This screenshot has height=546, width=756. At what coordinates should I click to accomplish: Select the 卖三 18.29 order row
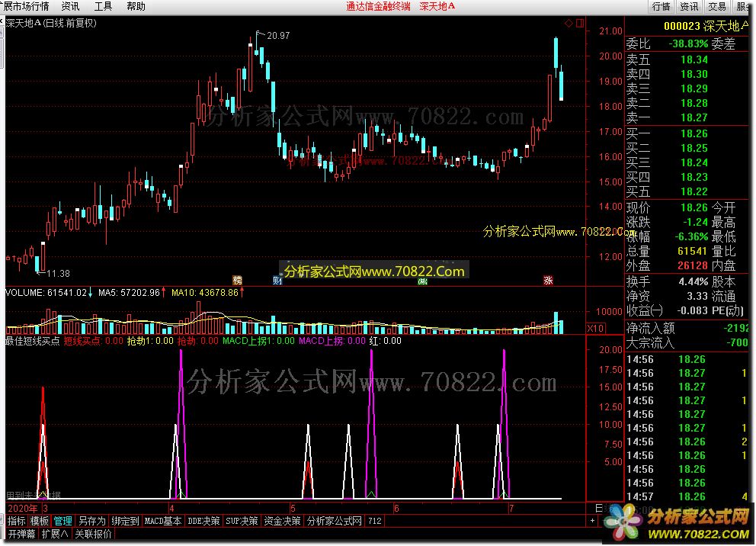pyautogui.click(x=687, y=88)
